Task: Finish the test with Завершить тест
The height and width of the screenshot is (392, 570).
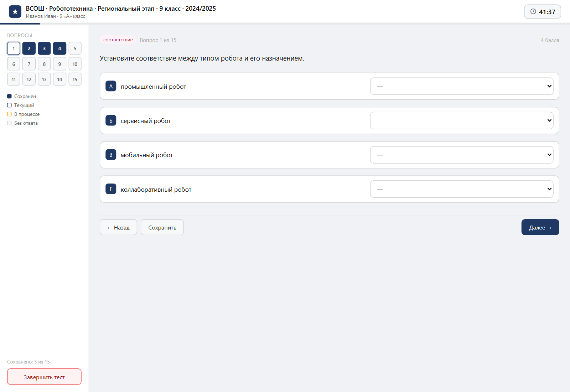Action: [44, 377]
